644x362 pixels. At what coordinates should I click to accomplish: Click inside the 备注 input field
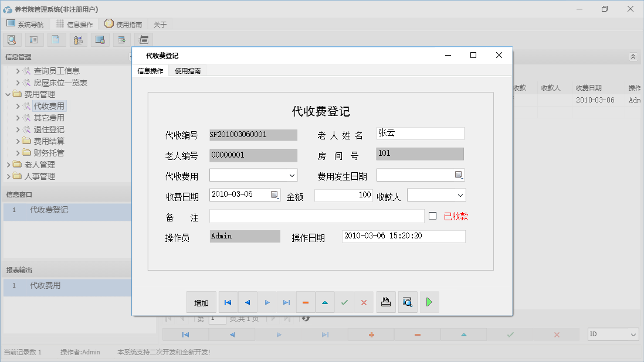coord(317,216)
